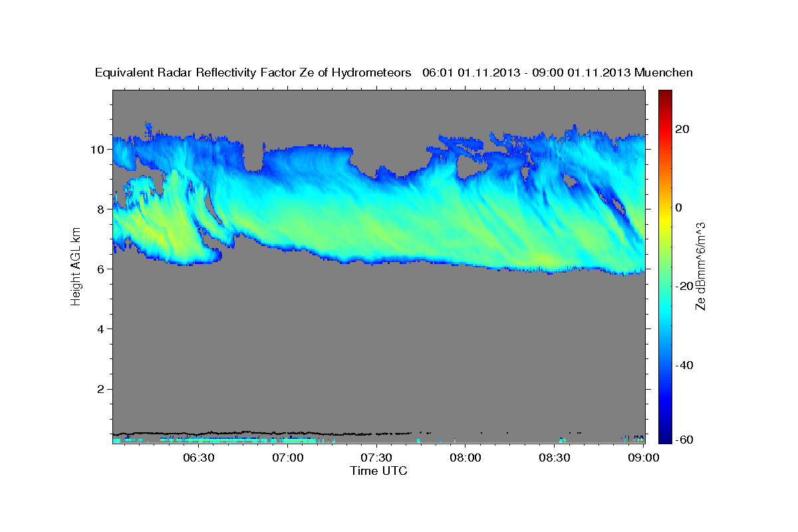
Task: Click the 'Height AGL km' axis label
Action: [x=76, y=266]
